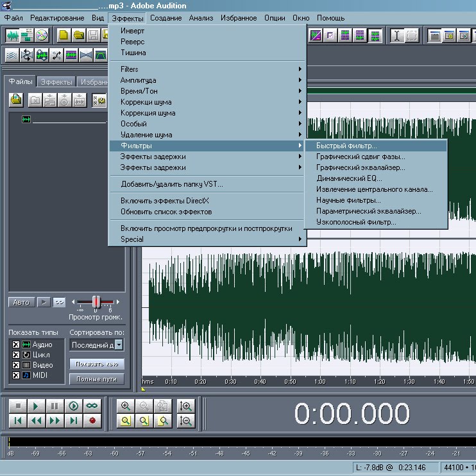The width and height of the screenshot is (476, 476).
Task: Click the red Record button
Action: (x=92, y=421)
